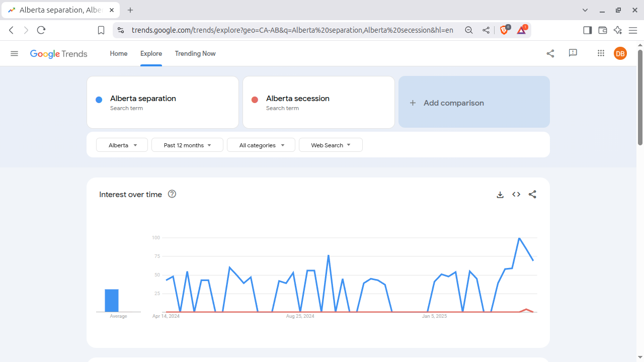Image resolution: width=644 pixels, height=362 pixels.
Task: Click the embed code icon on chart
Action: coord(516,195)
